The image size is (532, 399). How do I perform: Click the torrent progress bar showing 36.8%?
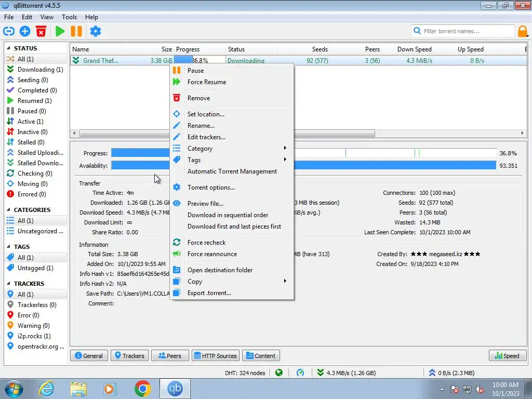coord(303,153)
